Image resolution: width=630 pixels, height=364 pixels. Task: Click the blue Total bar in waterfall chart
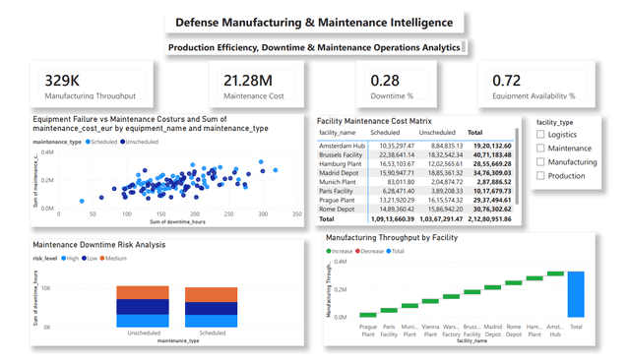tap(576, 294)
